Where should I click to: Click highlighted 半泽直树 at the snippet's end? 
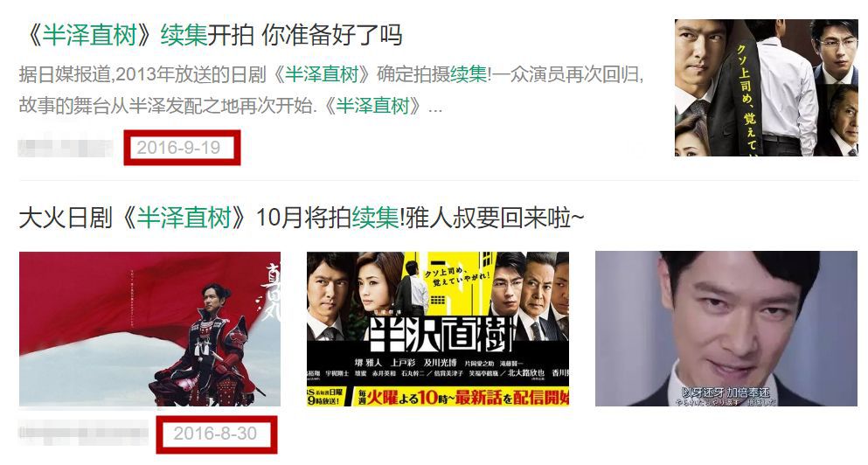click(372, 105)
